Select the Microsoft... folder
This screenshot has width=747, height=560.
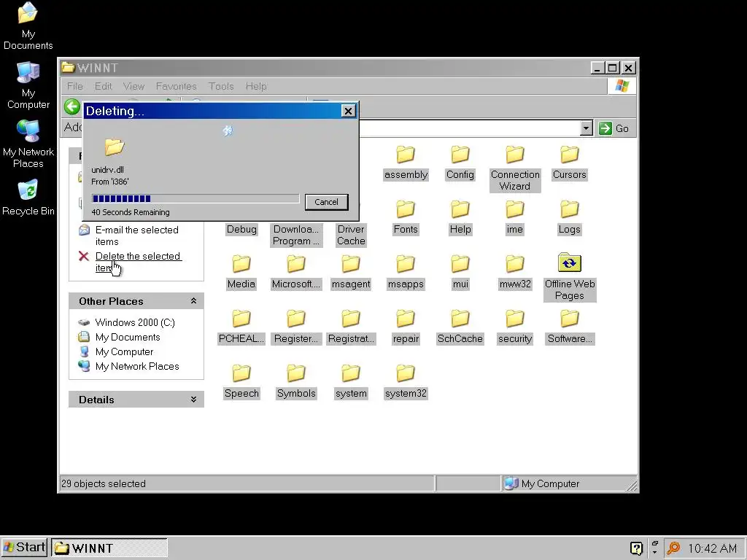click(x=296, y=273)
